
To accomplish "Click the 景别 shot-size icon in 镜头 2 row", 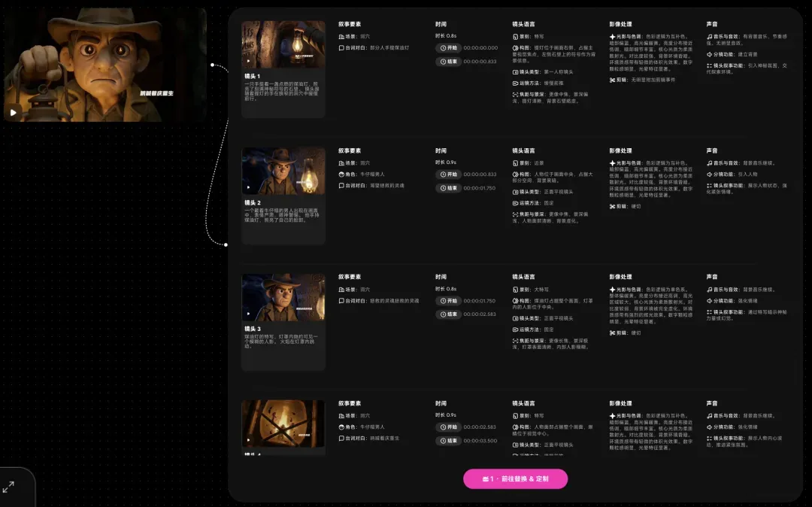I will click(x=515, y=163).
